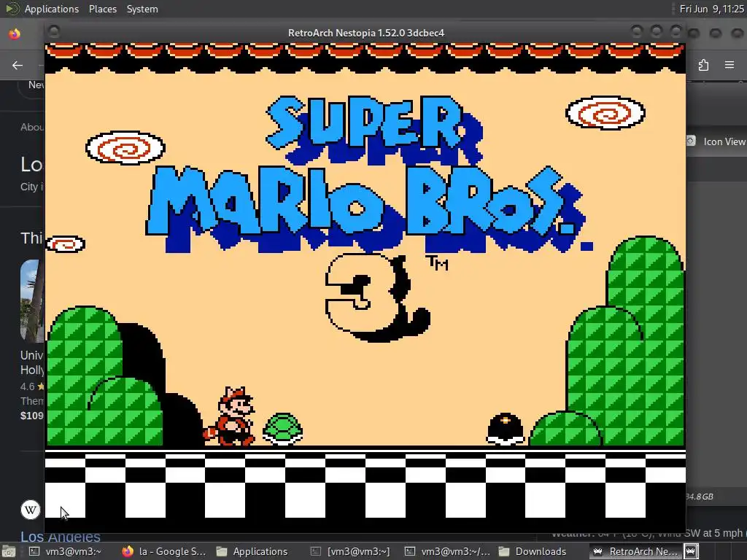This screenshot has width=747, height=560.
Task: Open the Applications menu in top panel
Action: 52,9
